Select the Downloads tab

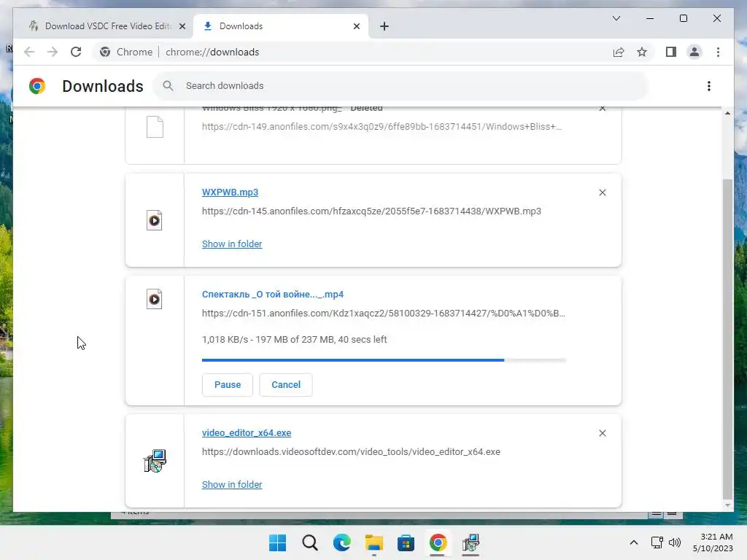[281, 26]
